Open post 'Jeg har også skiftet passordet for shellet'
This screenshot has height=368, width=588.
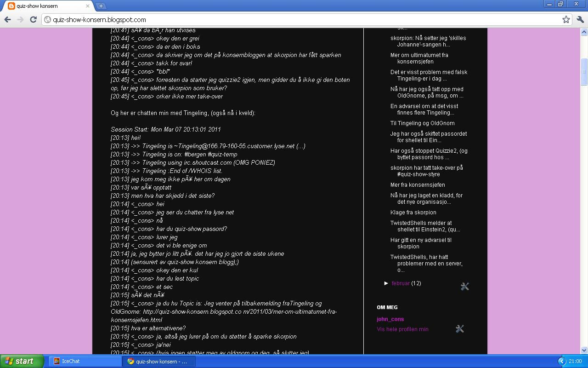point(429,137)
